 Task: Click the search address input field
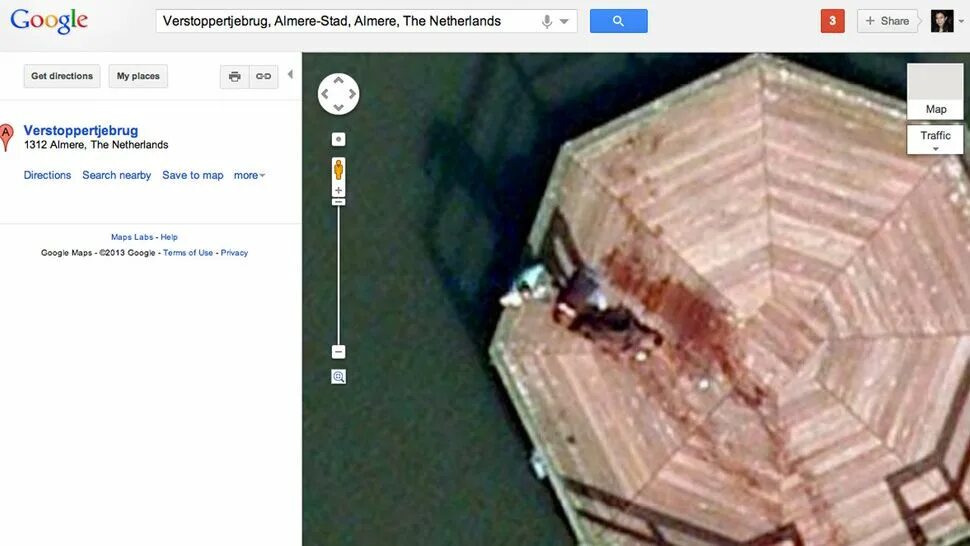(346, 21)
